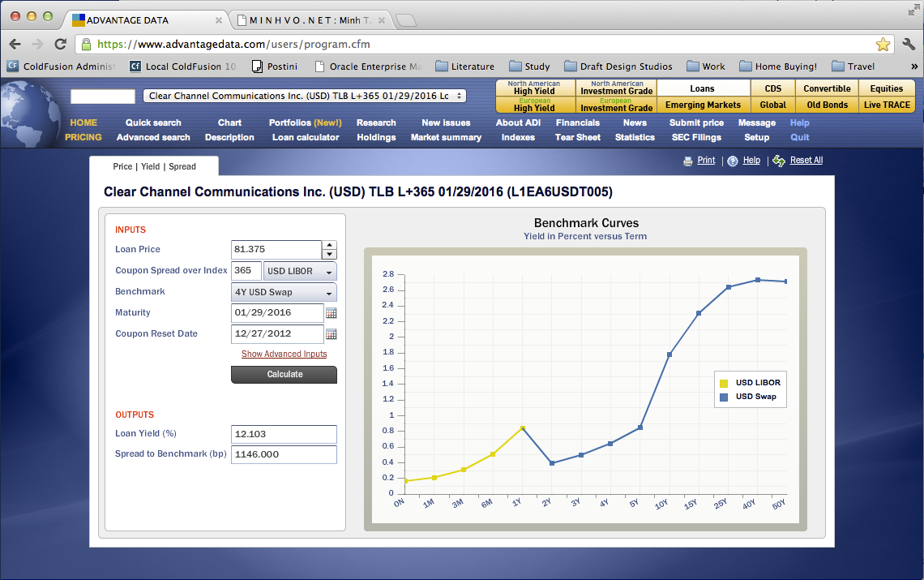Click the Reset All arrows icon

[779, 161]
